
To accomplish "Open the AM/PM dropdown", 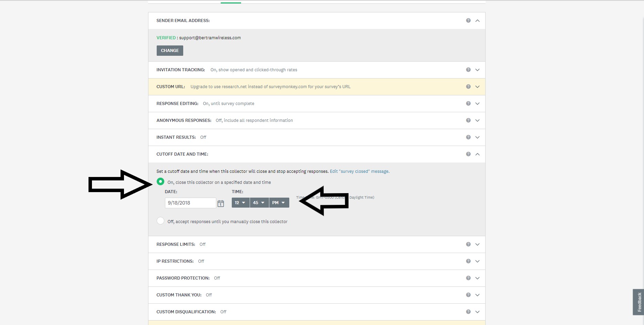I will [x=279, y=203].
